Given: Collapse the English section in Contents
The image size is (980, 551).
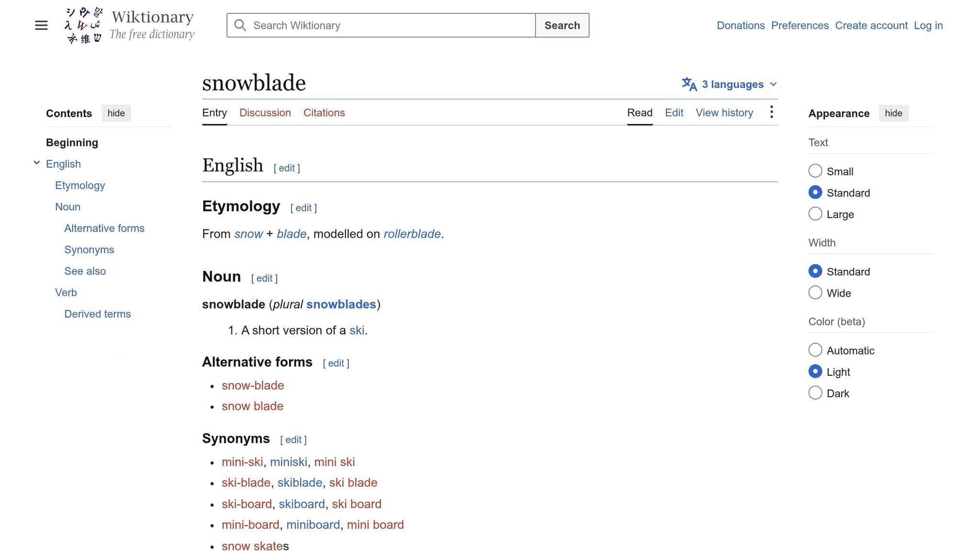Looking at the screenshot, I should click(37, 163).
